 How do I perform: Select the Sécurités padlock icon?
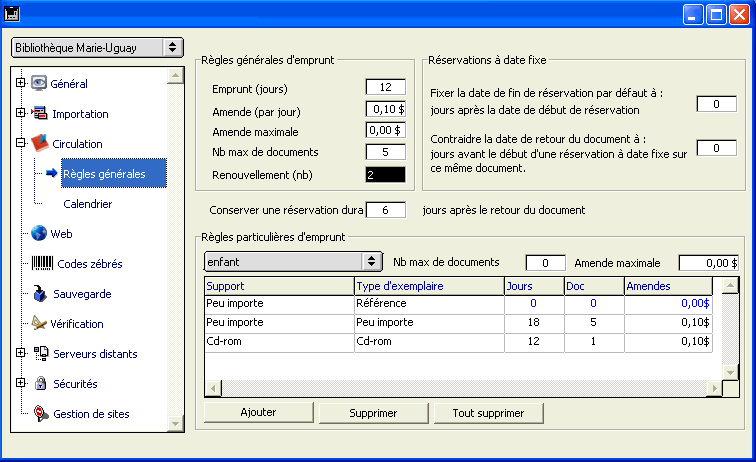click(x=40, y=384)
